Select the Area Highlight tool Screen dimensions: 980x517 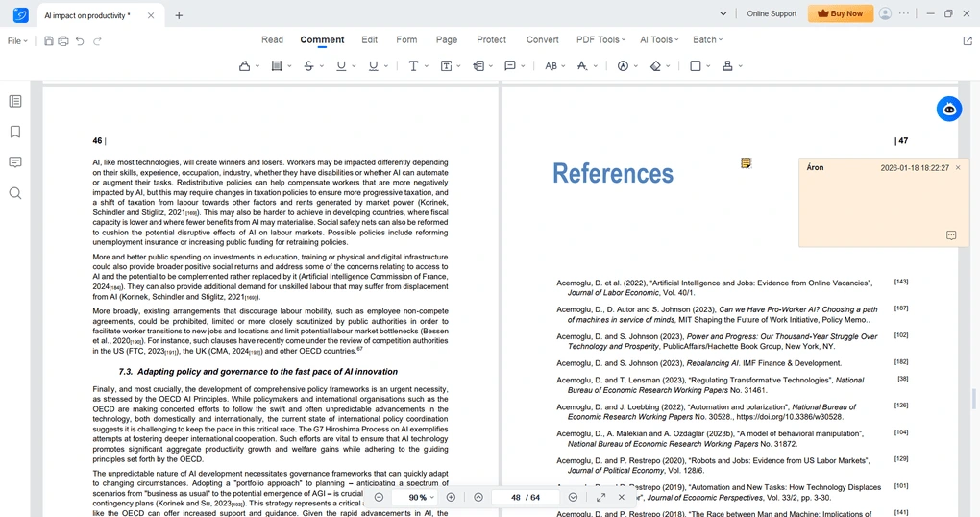click(x=277, y=65)
